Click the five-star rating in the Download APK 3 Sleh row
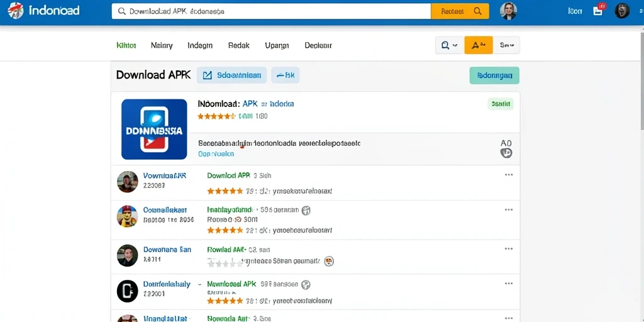This screenshot has width=644, height=322. pos(225,191)
